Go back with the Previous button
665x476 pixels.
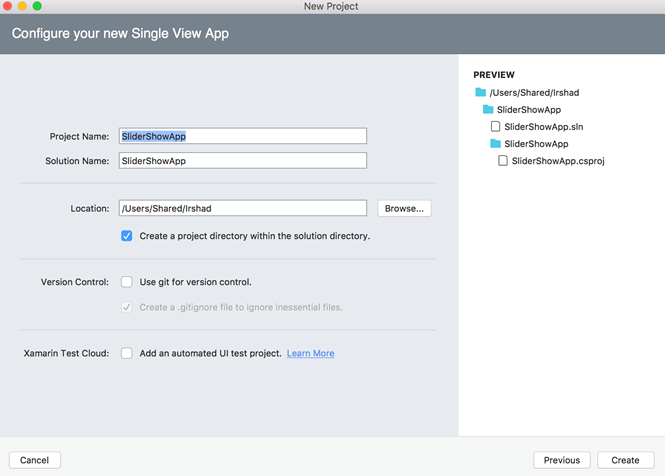(562, 460)
